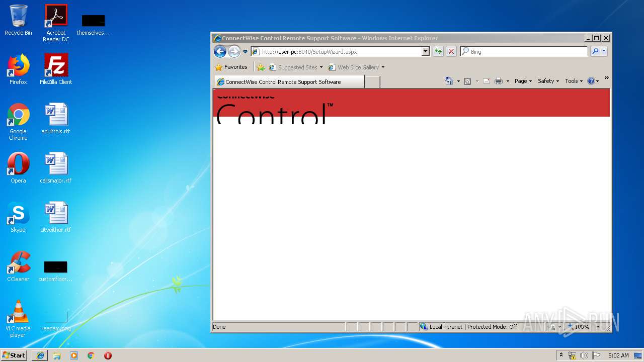Click the RSS Feeds icon
The width and height of the screenshot is (644, 362).
467,81
